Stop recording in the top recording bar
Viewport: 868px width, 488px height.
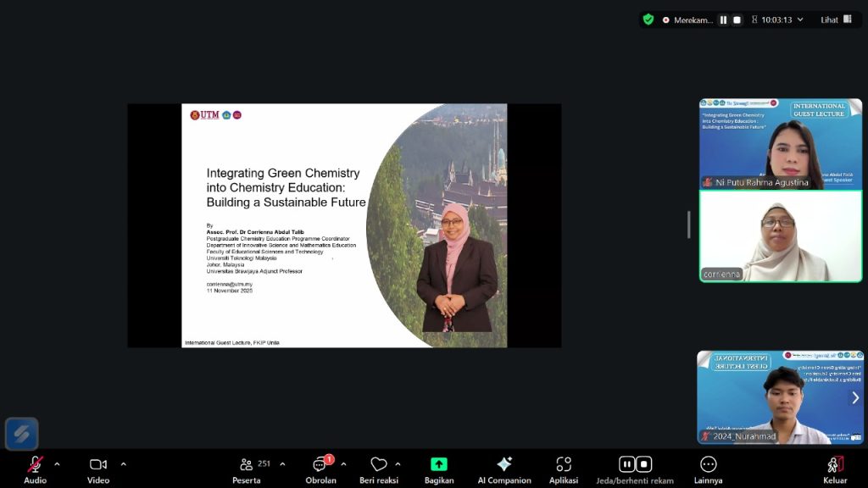click(x=737, y=20)
